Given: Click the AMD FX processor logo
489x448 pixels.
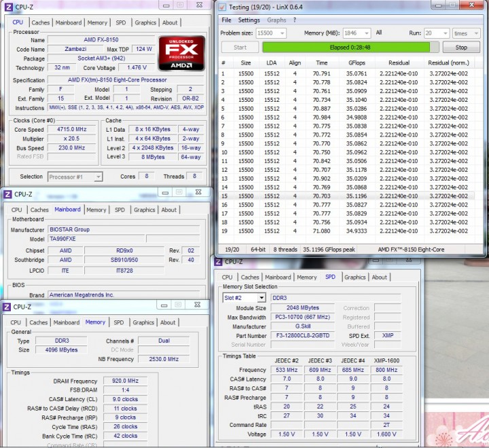Looking at the screenshot, I should (x=181, y=54).
